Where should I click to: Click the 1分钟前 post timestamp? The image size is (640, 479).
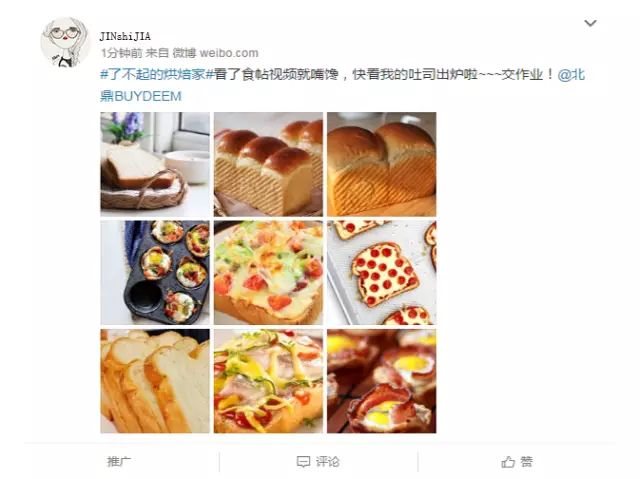pyautogui.click(x=121, y=53)
